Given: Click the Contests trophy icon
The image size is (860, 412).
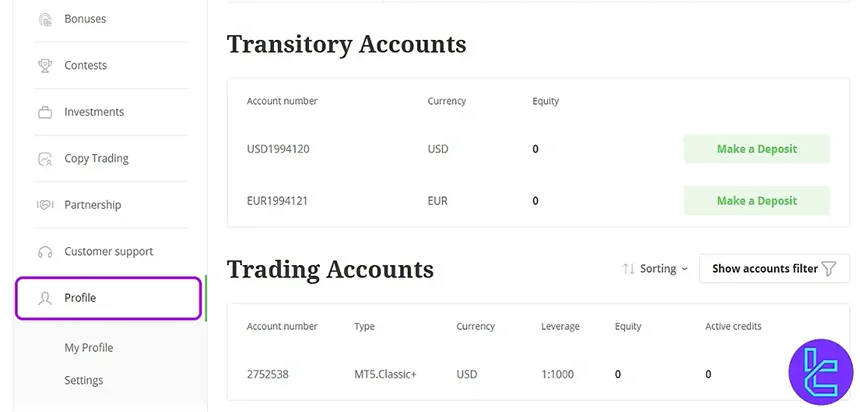Looking at the screenshot, I should point(44,66).
